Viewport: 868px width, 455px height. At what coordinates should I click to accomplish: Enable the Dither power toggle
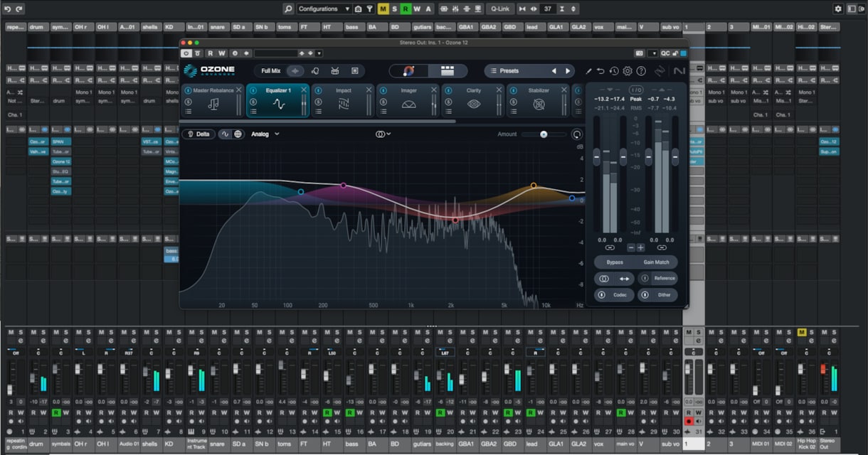tap(644, 294)
